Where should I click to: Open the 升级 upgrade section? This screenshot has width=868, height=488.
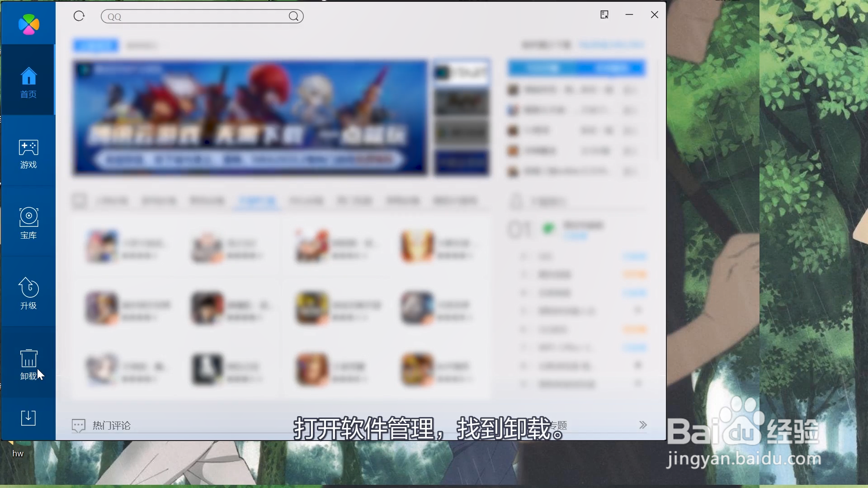[28, 294]
